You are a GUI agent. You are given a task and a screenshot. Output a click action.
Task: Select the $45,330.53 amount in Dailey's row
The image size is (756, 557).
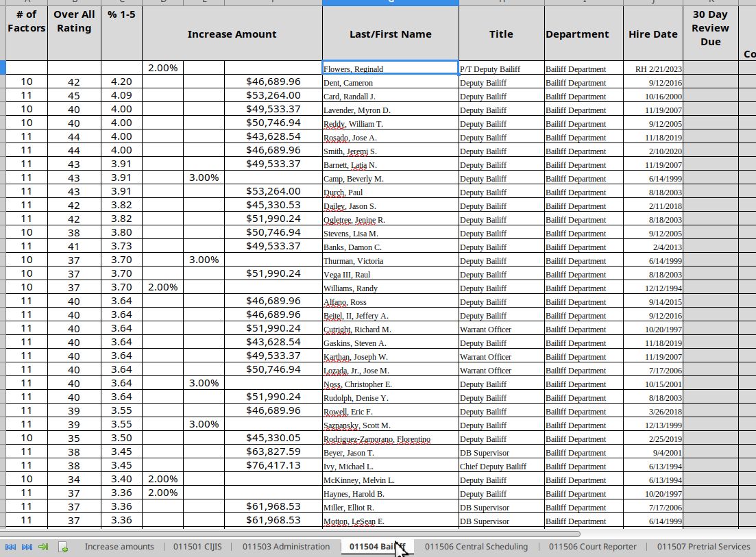pyautogui.click(x=273, y=206)
